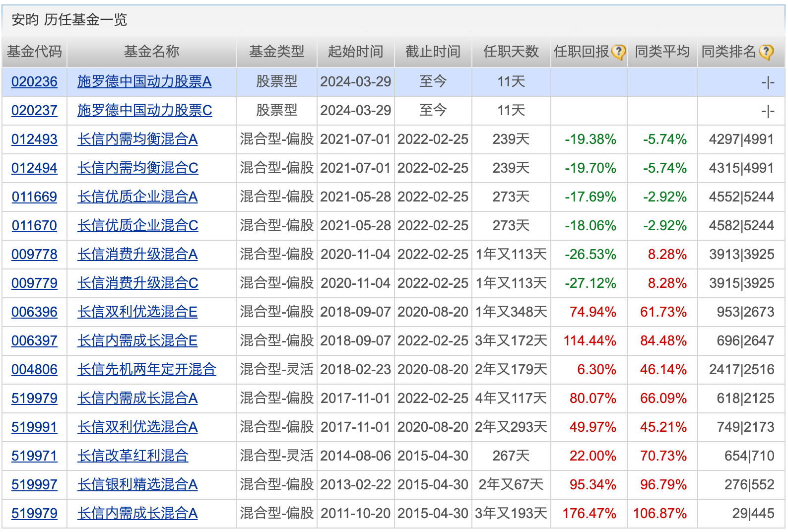788x532 pixels.
Task: Open fund code link 519971
Action: tap(34, 456)
